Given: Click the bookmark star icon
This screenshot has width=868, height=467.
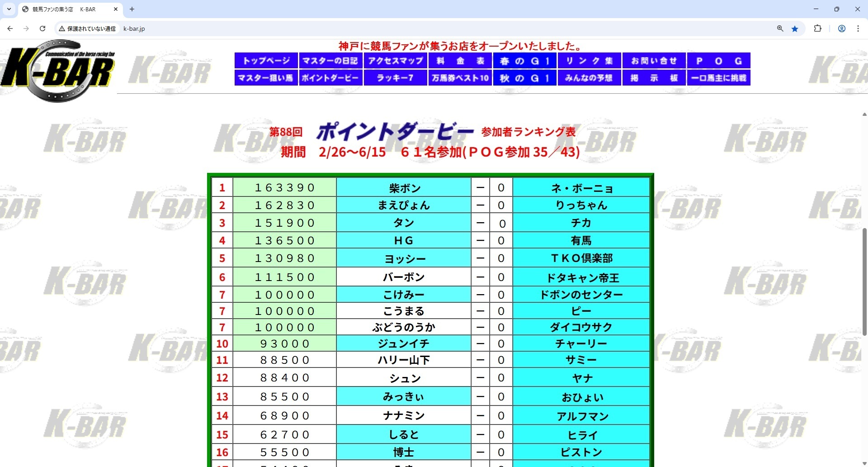Looking at the screenshot, I should (795, 29).
